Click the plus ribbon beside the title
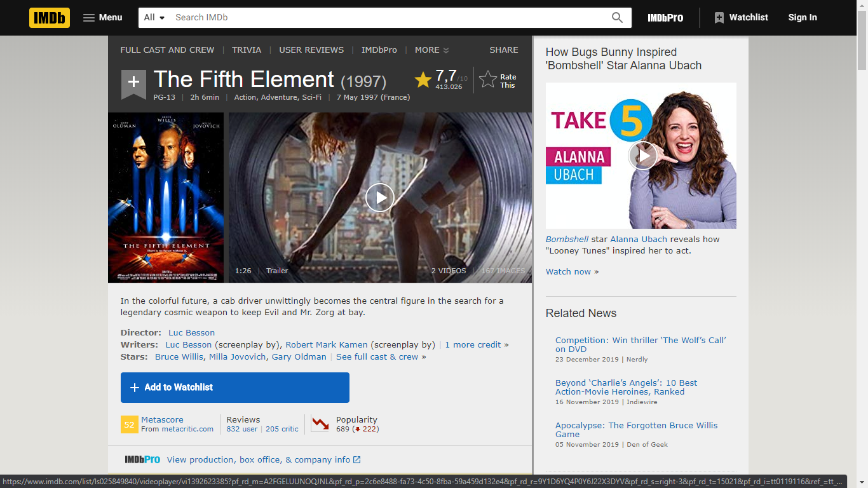868x488 pixels. (133, 84)
